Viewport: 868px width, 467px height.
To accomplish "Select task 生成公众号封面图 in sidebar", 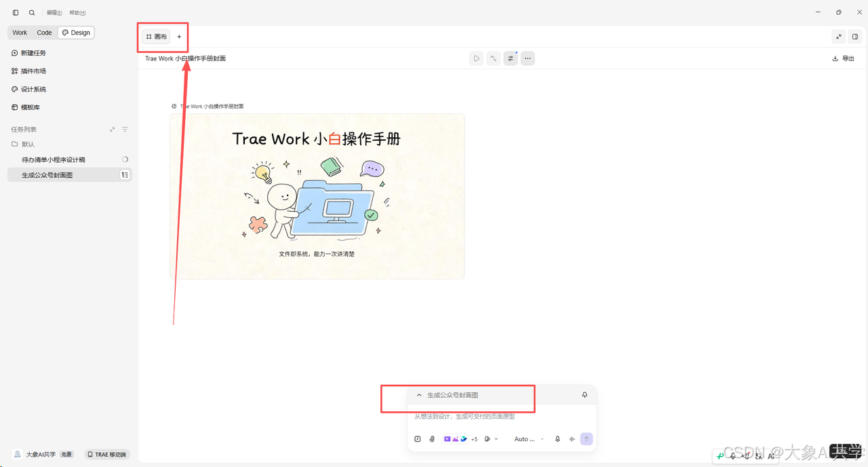I will click(x=69, y=175).
